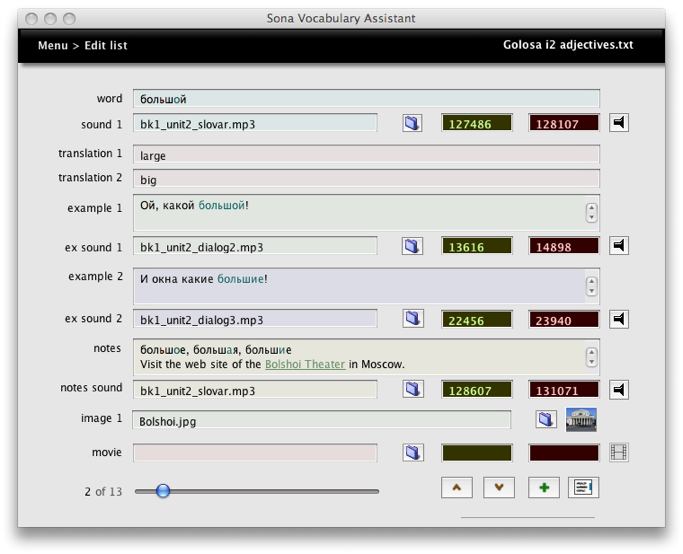The height and width of the screenshot is (554, 683).
Task: Click the entry position slider handle
Action: [163, 491]
